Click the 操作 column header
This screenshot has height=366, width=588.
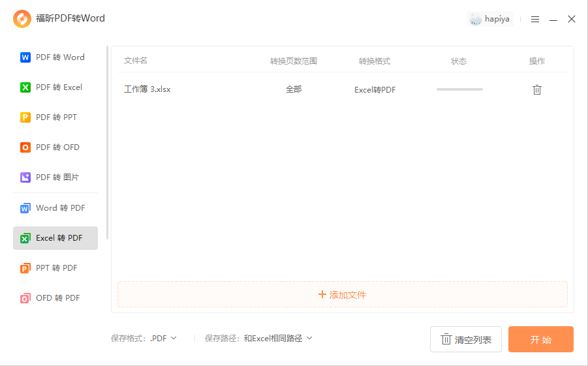click(x=537, y=61)
